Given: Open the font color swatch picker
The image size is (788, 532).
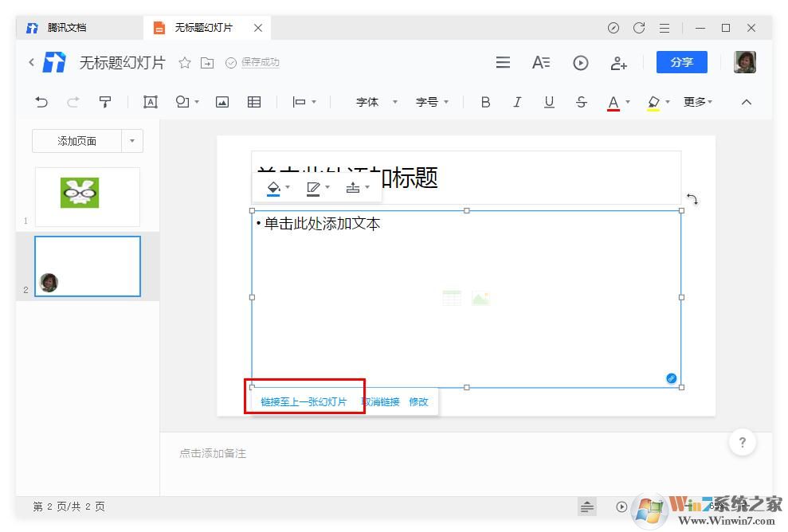Looking at the screenshot, I should pos(614,102).
